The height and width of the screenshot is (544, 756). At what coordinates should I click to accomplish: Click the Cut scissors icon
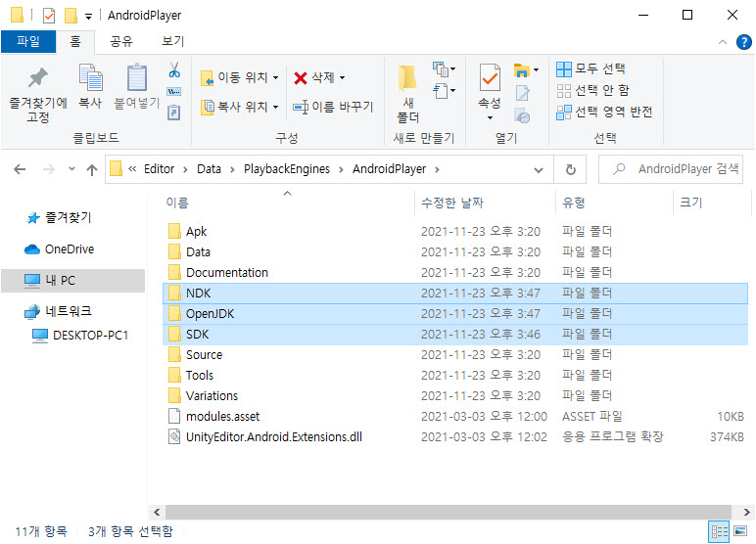pyautogui.click(x=174, y=69)
